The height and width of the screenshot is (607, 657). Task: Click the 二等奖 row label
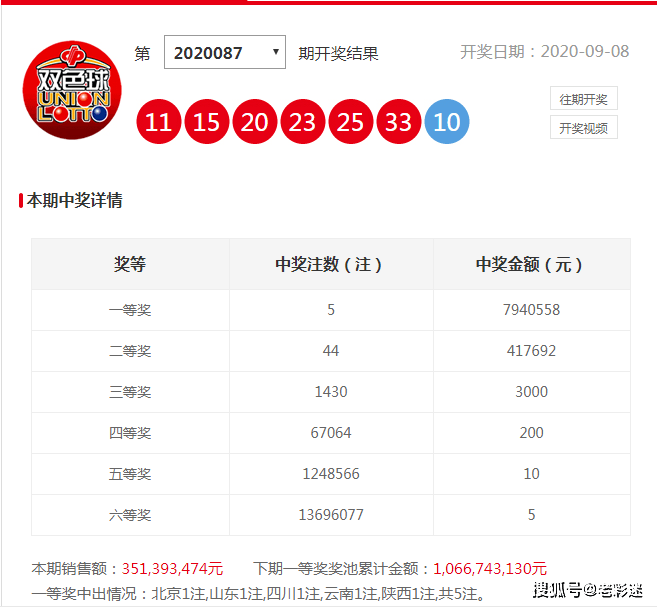tap(130, 351)
